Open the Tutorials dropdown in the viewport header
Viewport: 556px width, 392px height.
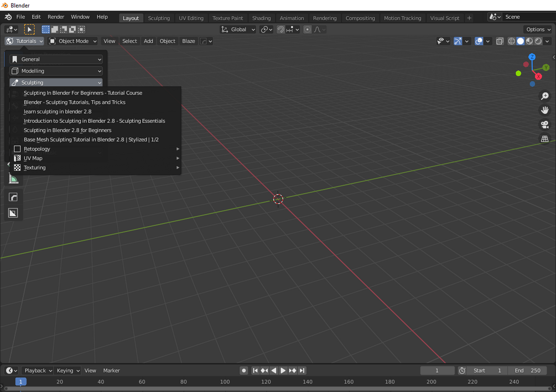(x=24, y=41)
